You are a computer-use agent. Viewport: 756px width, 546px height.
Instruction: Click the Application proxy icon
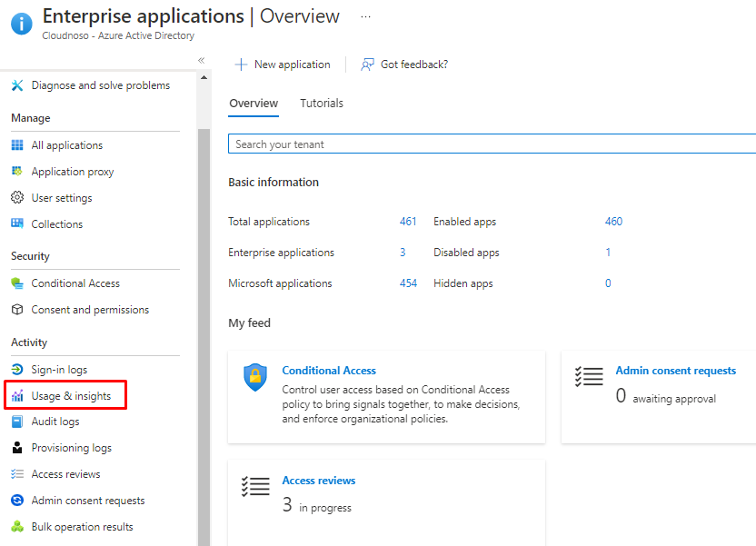point(17,172)
